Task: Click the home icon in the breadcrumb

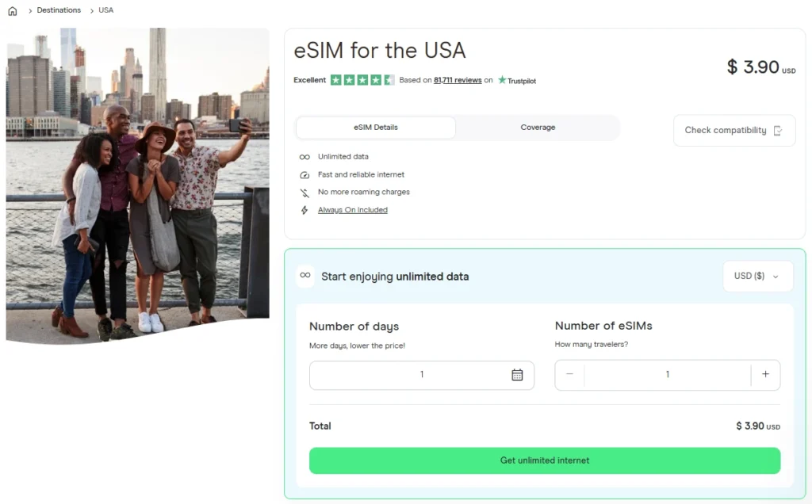Action: tap(12, 10)
